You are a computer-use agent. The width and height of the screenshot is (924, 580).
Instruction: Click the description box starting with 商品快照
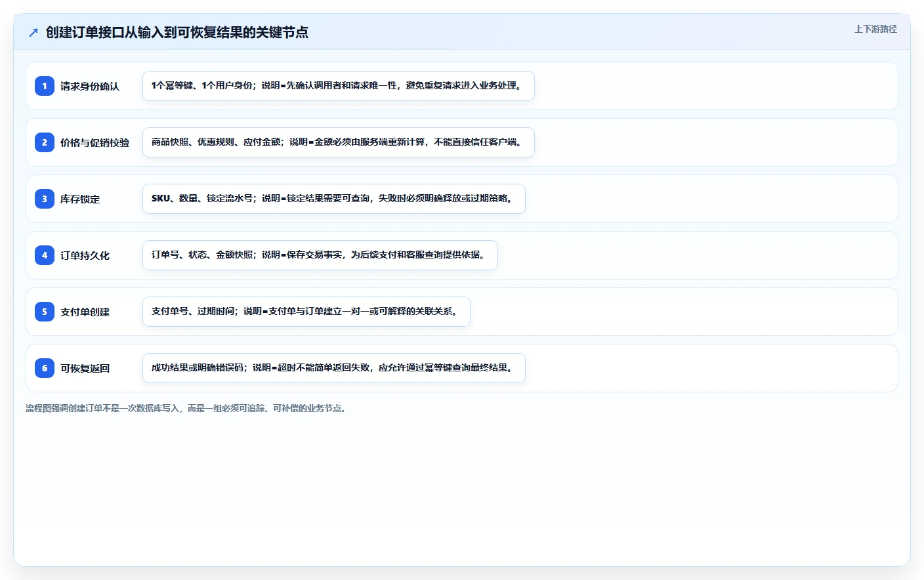click(x=339, y=142)
